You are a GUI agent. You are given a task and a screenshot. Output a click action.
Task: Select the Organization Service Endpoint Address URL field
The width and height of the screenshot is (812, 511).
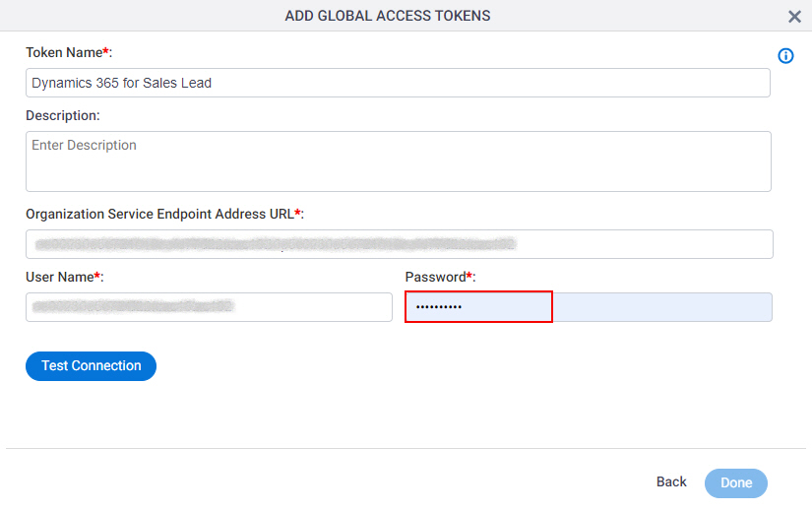tap(400, 244)
